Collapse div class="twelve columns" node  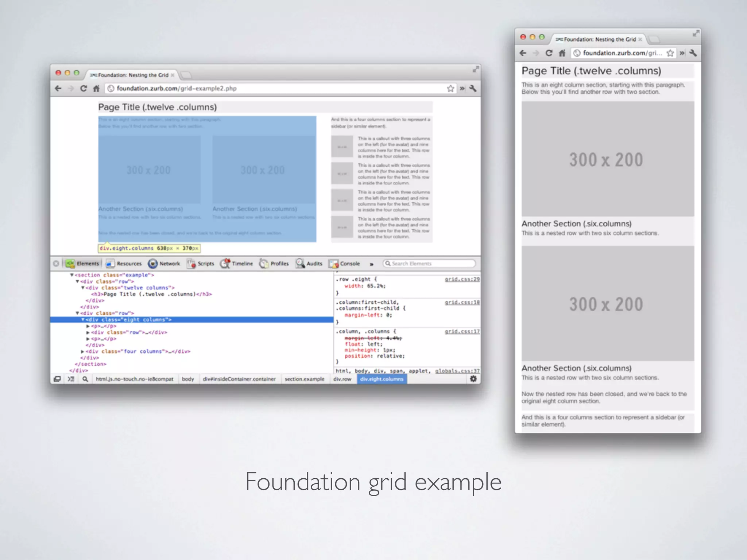(83, 288)
